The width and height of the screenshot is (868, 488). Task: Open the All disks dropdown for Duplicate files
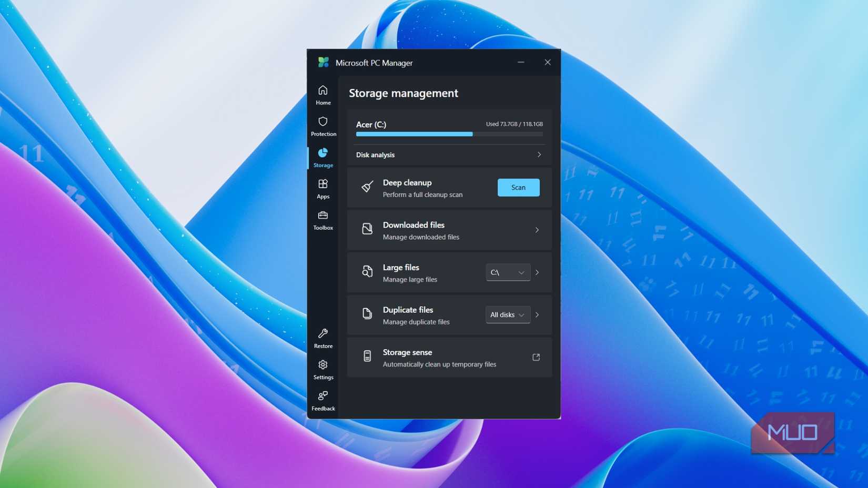(507, 314)
